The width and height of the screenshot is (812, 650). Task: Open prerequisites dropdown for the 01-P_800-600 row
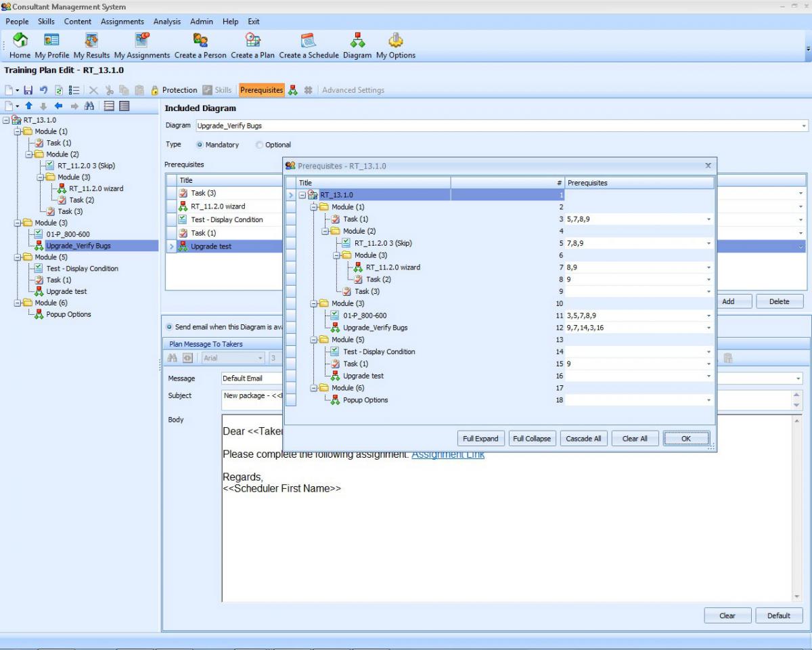pos(708,316)
